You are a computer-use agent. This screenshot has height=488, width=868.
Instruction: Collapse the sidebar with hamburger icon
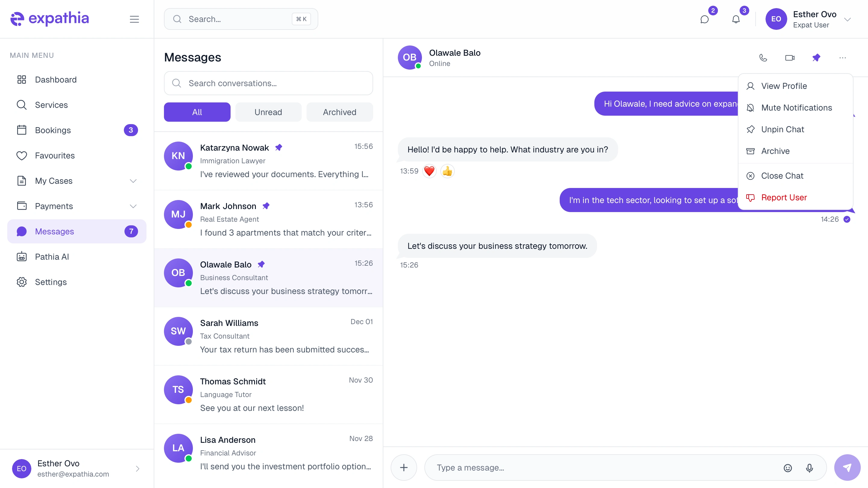pyautogui.click(x=134, y=19)
